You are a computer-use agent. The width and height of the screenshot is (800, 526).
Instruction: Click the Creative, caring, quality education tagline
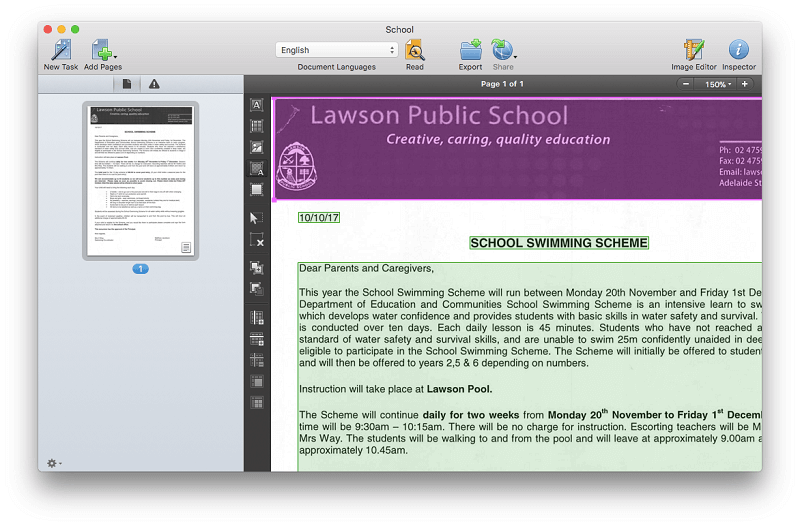point(498,139)
